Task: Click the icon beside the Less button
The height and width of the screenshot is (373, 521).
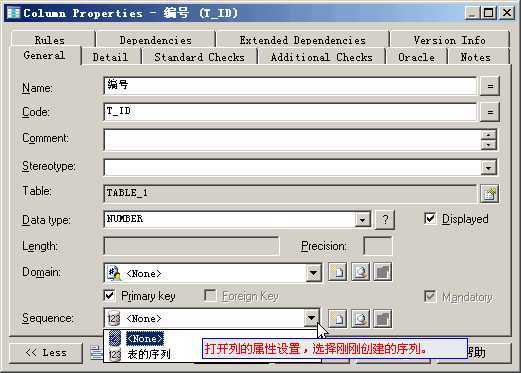Action: pos(96,353)
